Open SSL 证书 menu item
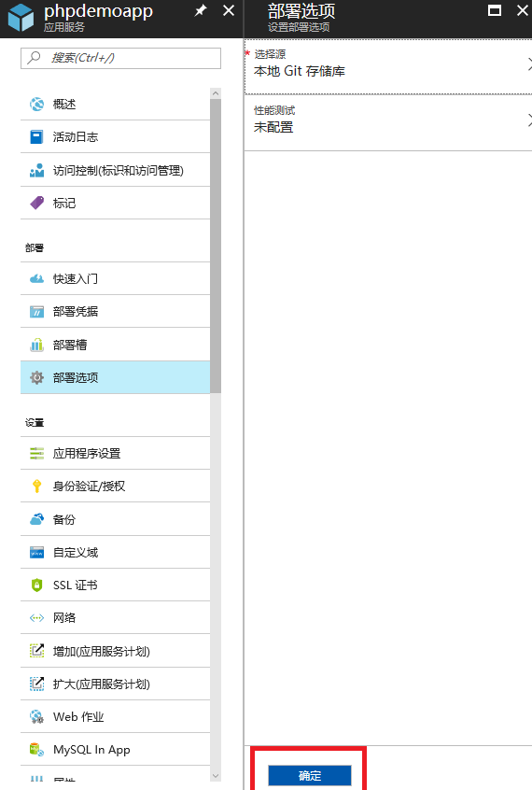 116,585
